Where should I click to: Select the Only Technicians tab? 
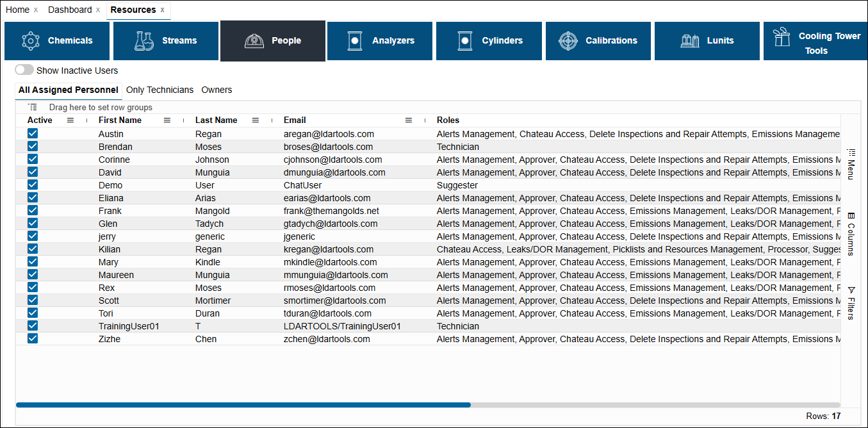coord(160,90)
